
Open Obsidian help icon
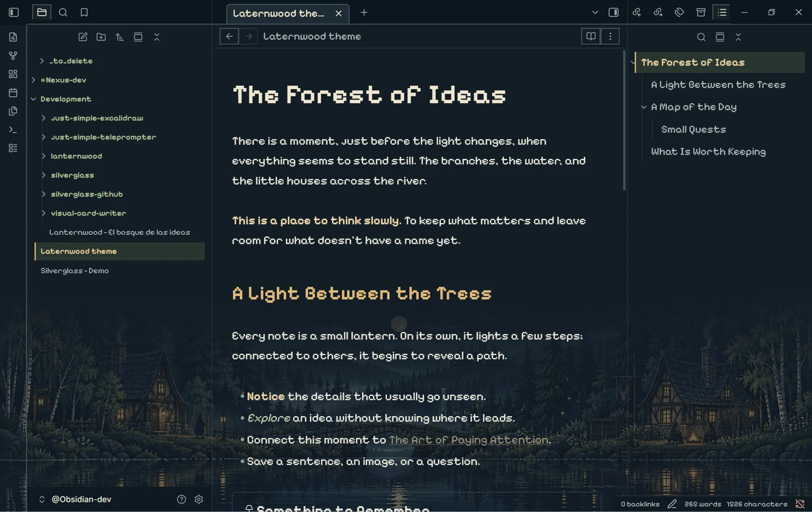coord(181,499)
